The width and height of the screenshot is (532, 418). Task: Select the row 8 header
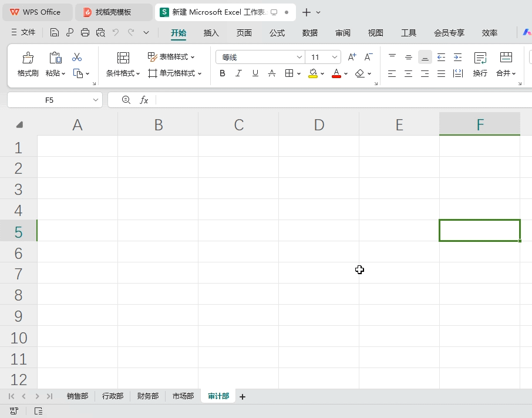[18, 295]
